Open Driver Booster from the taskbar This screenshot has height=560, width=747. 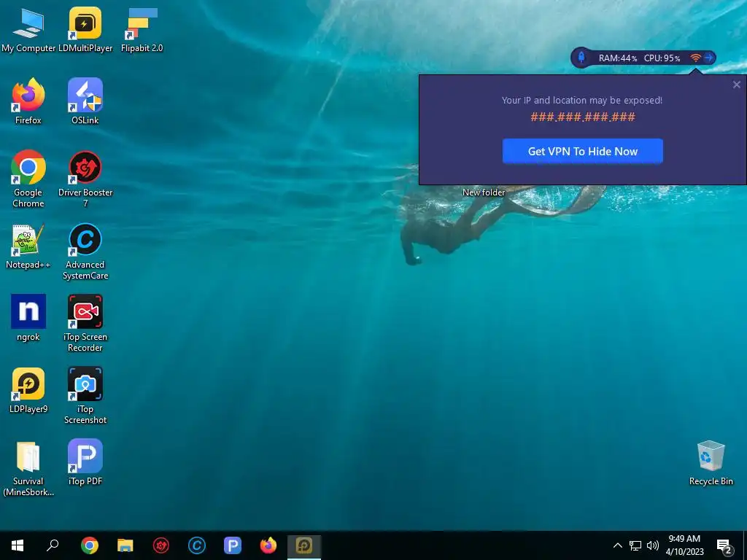click(161, 545)
